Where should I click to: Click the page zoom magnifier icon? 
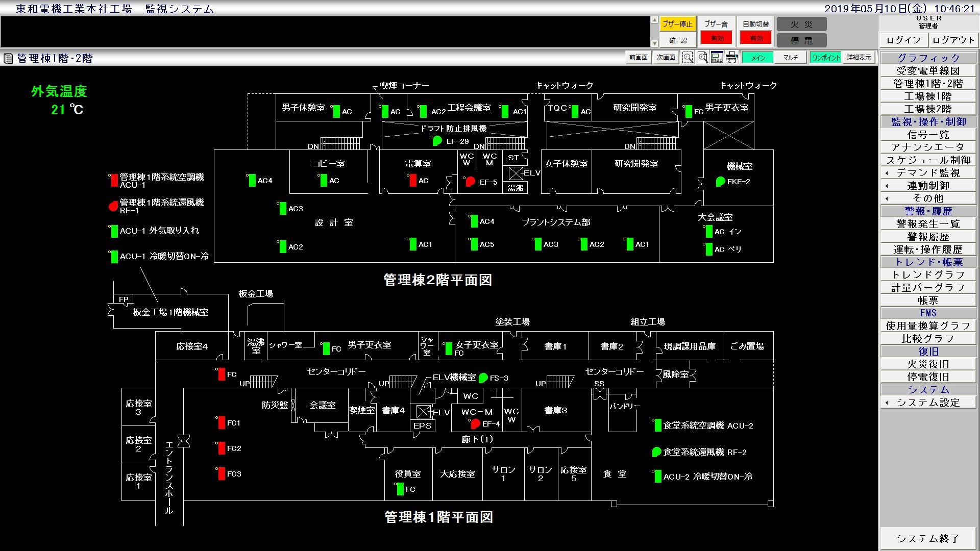[702, 58]
